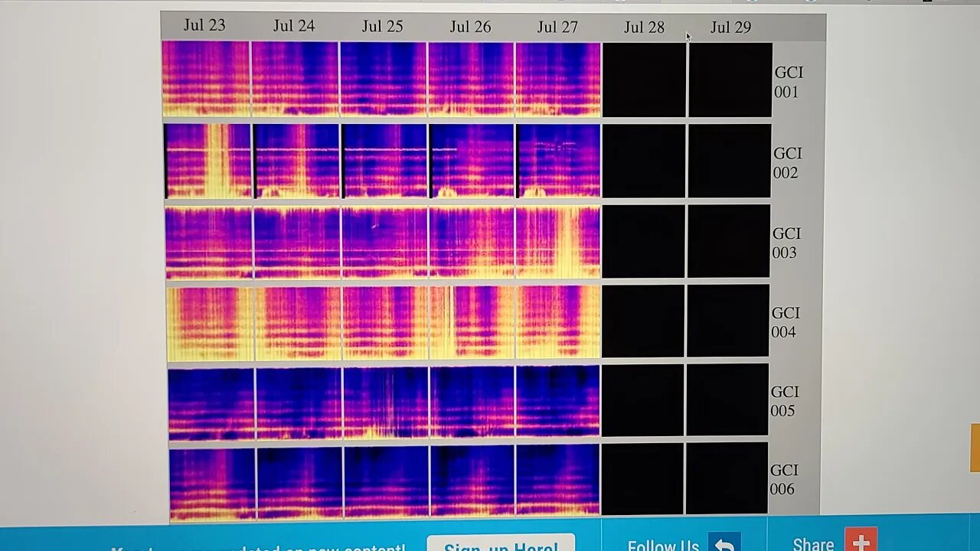Open GCI 001 spectrogram for Jul 26
Image resolution: width=980 pixels, height=551 pixels.
point(471,80)
